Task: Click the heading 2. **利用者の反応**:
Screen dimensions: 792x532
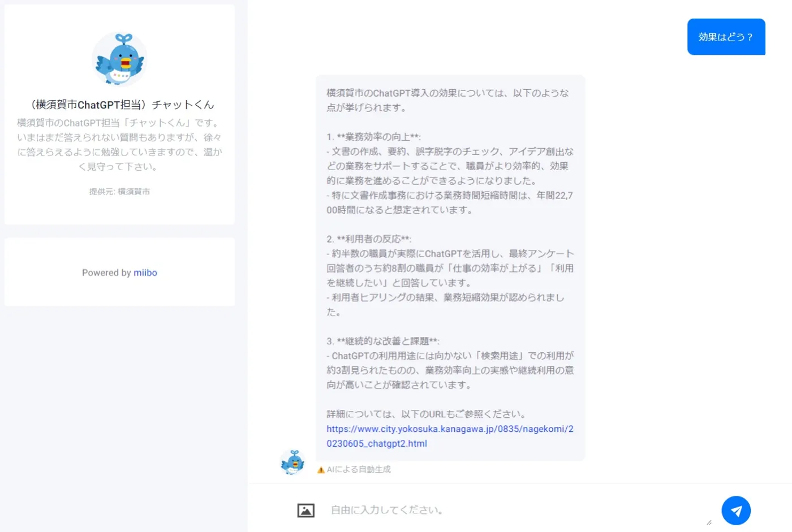Action: (369, 239)
